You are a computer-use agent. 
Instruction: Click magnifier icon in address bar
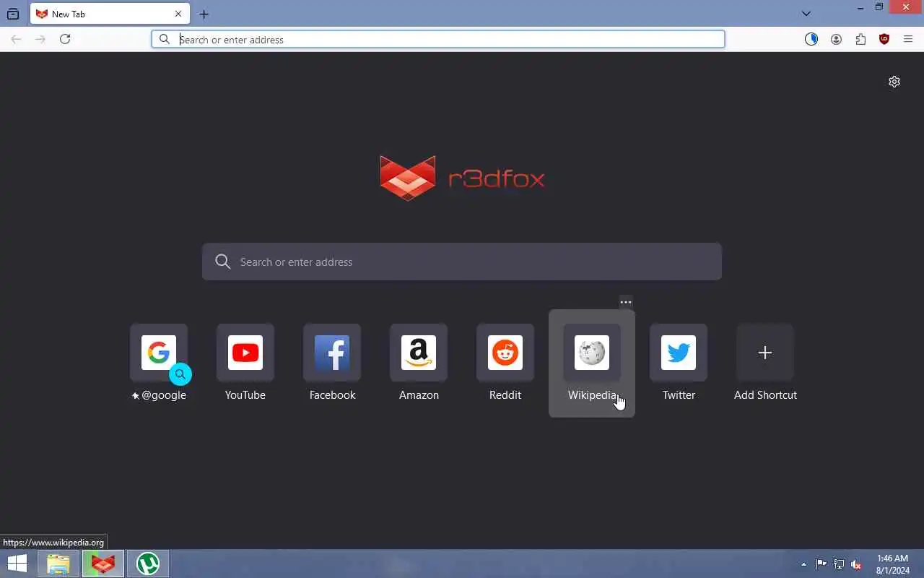coord(165,39)
